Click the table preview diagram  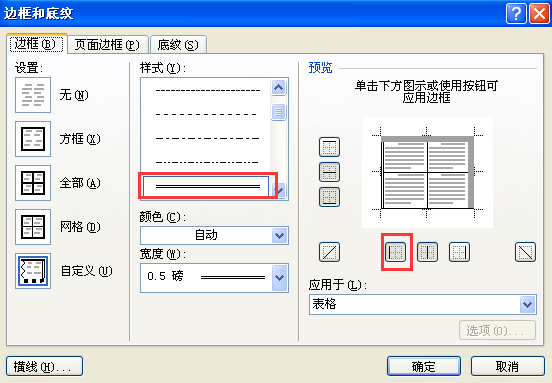tap(427, 172)
